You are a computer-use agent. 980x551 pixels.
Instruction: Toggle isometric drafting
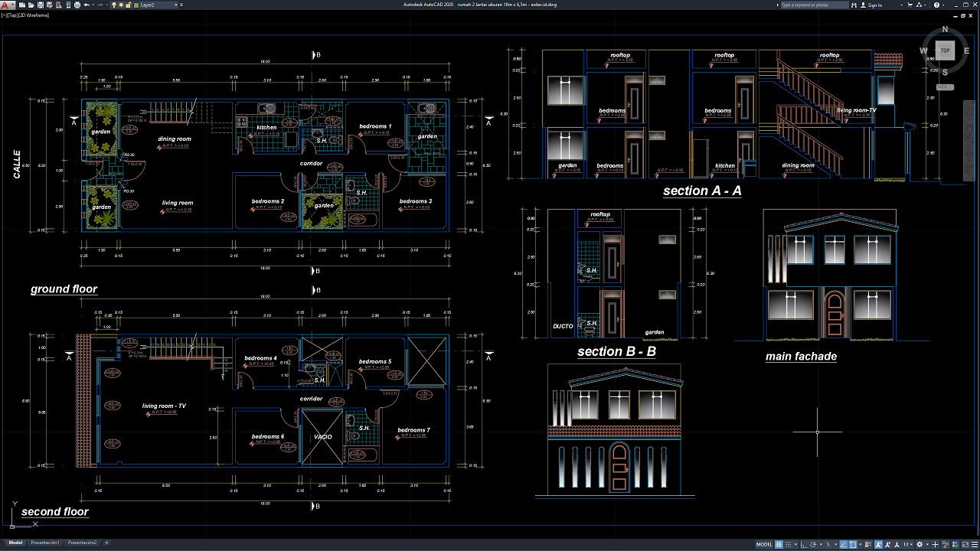coord(828,544)
